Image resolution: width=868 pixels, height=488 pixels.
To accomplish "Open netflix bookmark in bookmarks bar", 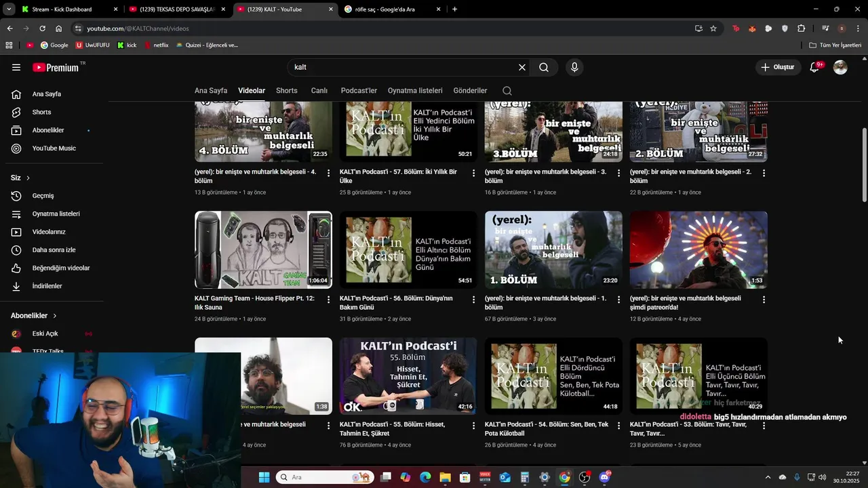I will click(155, 45).
